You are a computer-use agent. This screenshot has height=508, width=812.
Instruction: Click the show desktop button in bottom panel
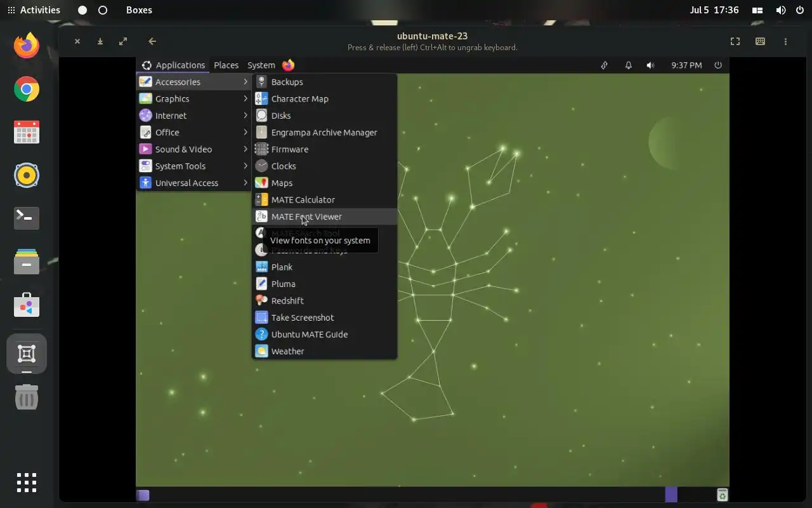tap(143, 495)
